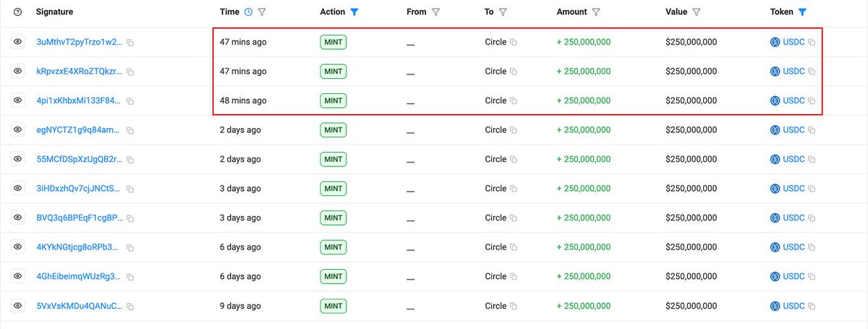Click the clock icon beside Time header

coord(249,12)
